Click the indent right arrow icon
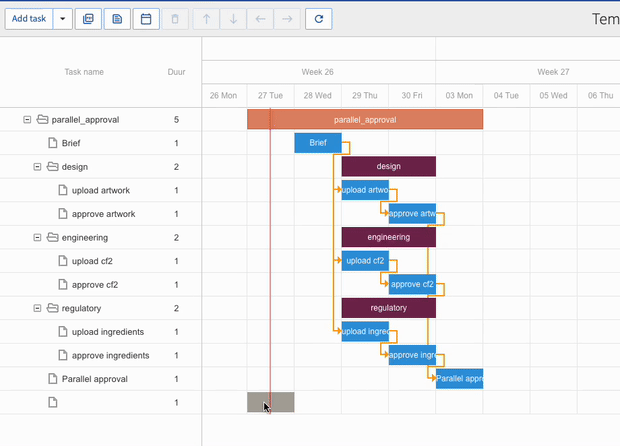The height and width of the screenshot is (446, 620). (287, 19)
